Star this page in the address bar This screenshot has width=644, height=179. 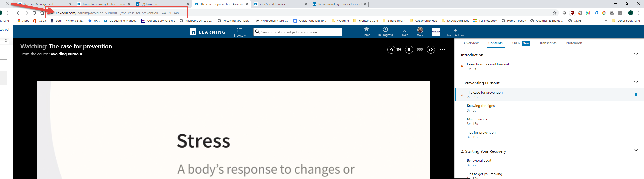[554, 13]
